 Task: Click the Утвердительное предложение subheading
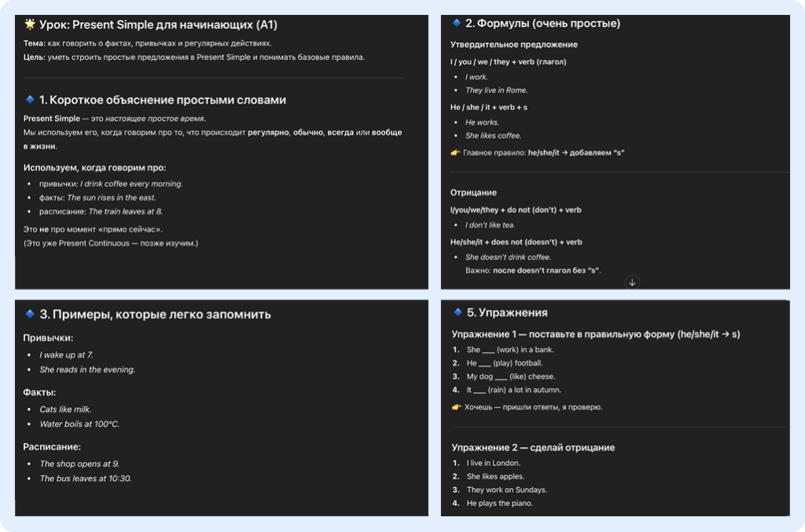pos(514,45)
